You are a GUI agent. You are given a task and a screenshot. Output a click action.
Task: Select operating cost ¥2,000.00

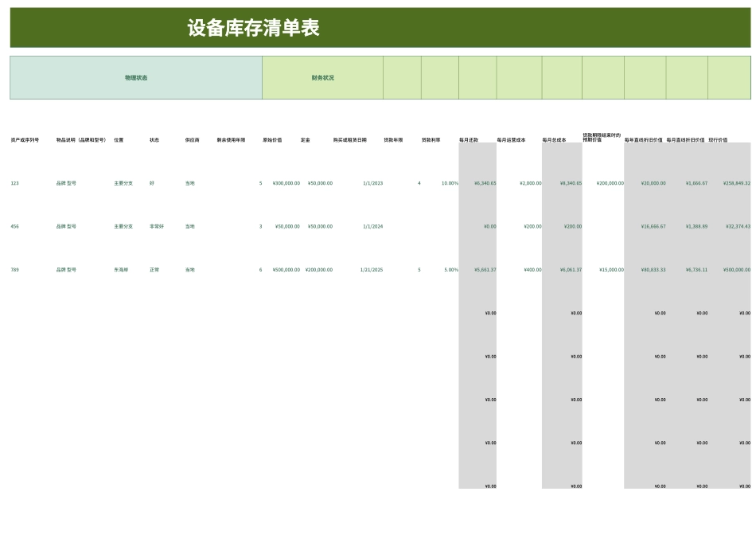(x=530, y=183)
